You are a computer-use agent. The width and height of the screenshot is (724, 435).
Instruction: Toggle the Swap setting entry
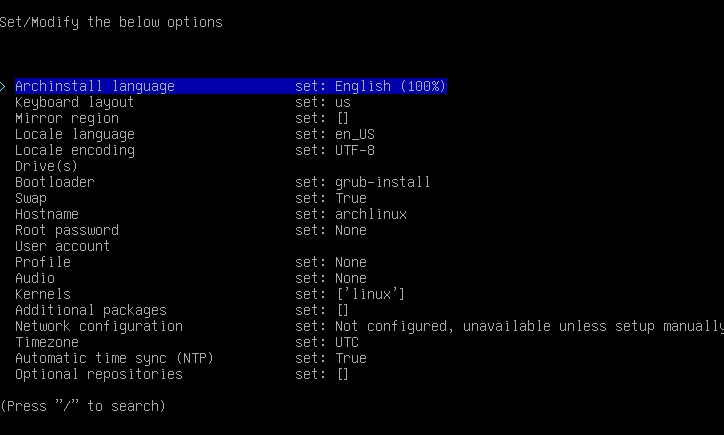pyautogui.click(x=31, y=198)
